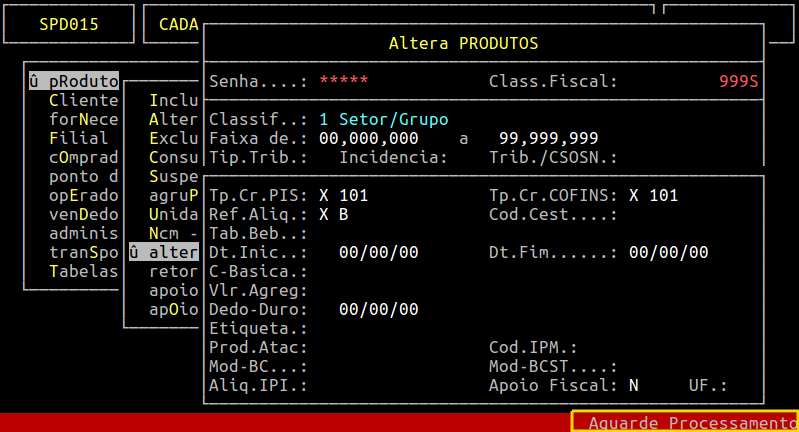Screen dimensions: 799x432
Task: Open the Cliente menu entry
Action: coord(84,100)
